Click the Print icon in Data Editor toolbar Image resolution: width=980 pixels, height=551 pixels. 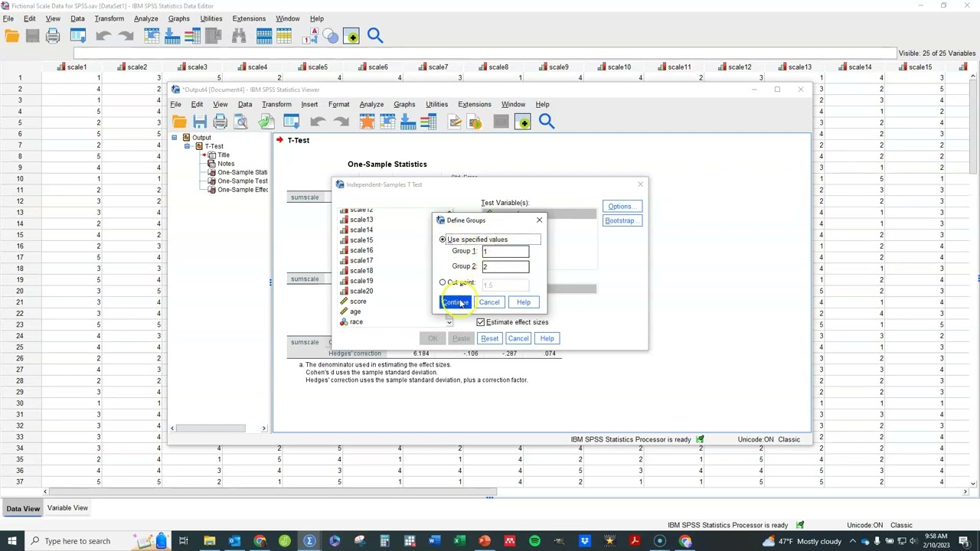[x=53, y=36]
